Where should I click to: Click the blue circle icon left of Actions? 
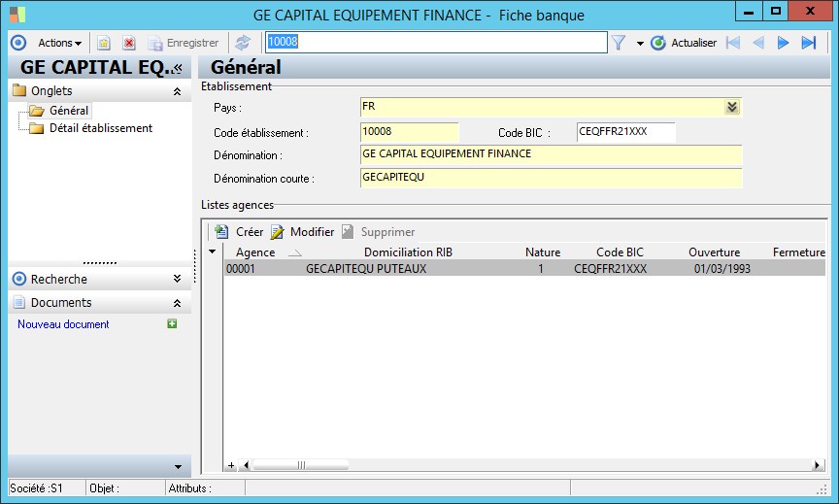(18, 43)
